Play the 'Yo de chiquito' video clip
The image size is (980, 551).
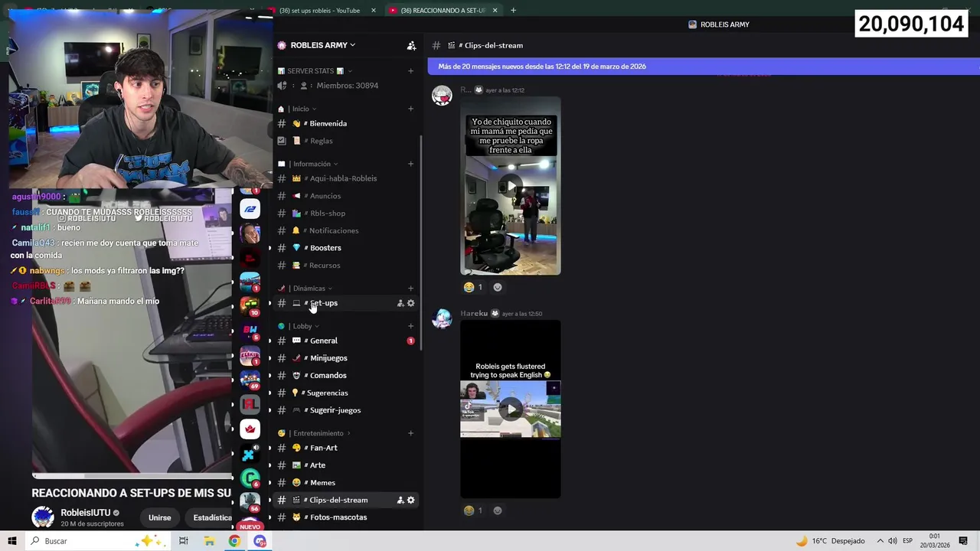511,186
